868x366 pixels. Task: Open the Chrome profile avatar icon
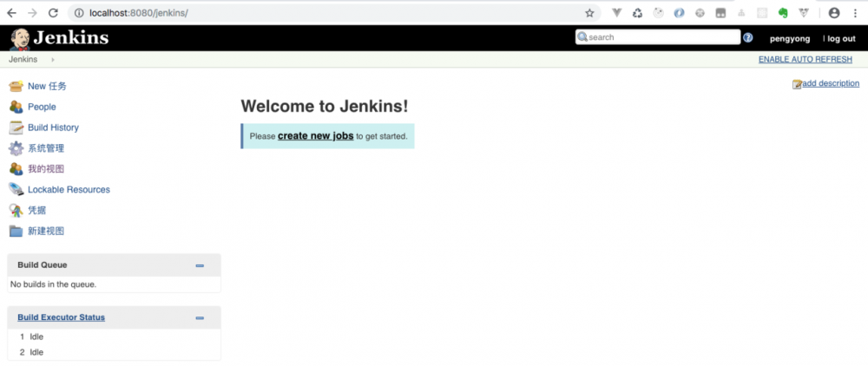(834, 13)
